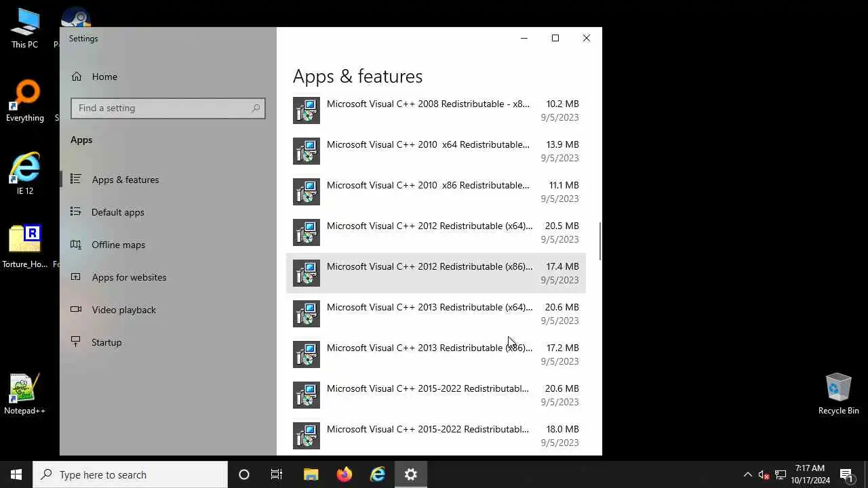
Task: Select IE 12 desktop shortcut
Action: (25, 174)
